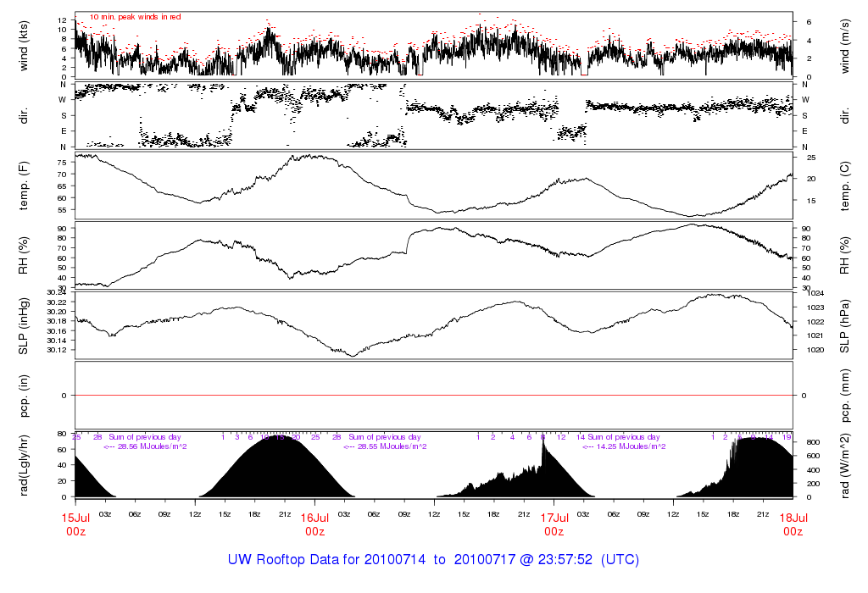Image resolution: width=868 pixels, height=593 pixels.
Task: Click the '10 min. peak winds in red' note
Action: tap(135, 17)
